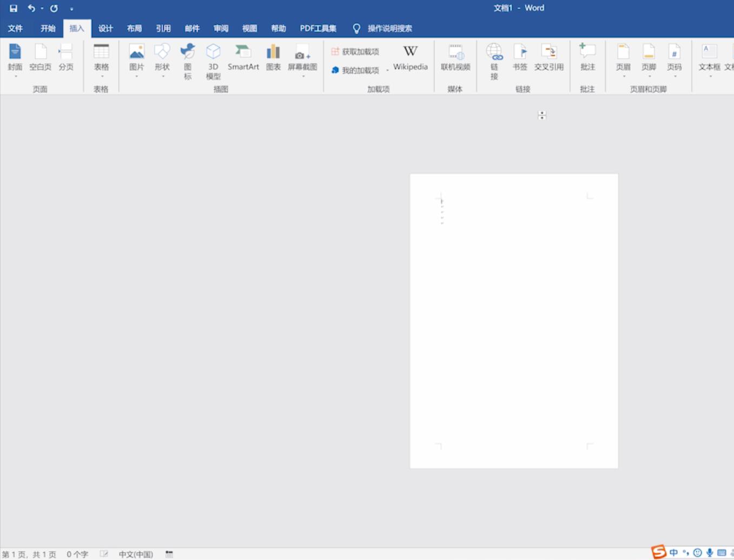Open the 页码 page number dropdown
The height and width of the screenshot is (560, 734).
(675, 61)
